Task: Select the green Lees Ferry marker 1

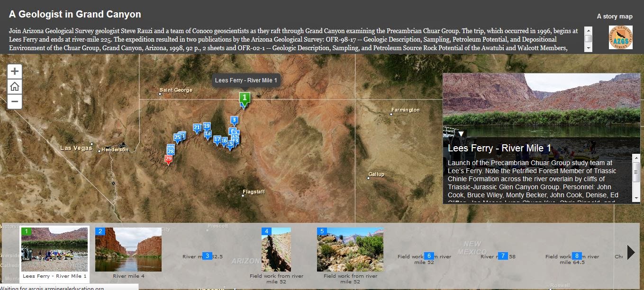Action: pos(244,97)
